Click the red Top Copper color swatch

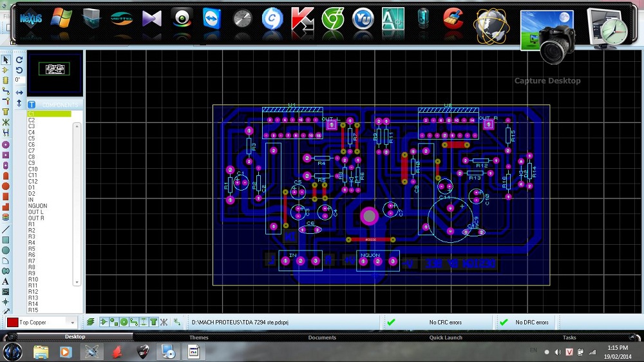[x=12, y=322]
